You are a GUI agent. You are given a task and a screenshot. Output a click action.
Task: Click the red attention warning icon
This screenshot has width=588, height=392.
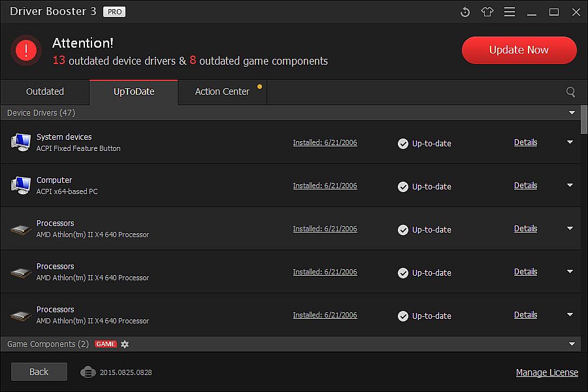[26, 50]
